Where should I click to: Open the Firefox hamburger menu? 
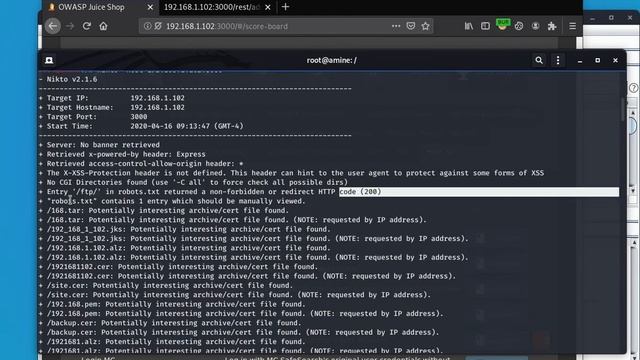(573, 26)
